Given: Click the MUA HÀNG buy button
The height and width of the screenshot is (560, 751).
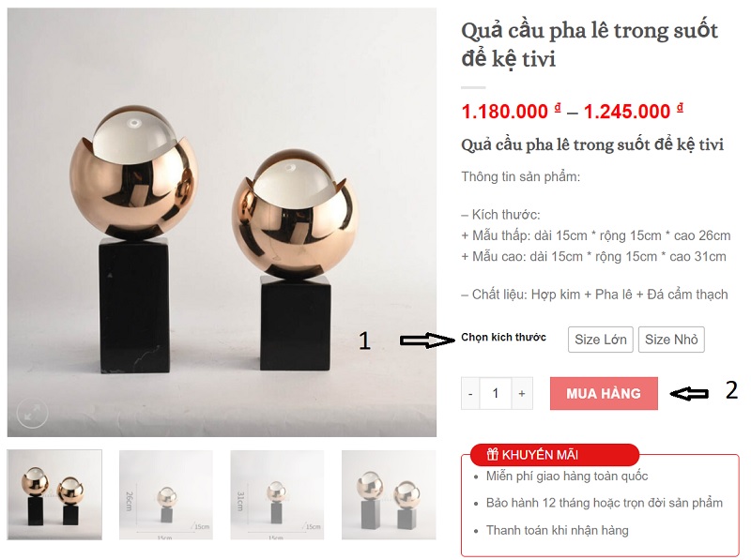Looking at the screenshot, I should pyautogui.click(x=604, y=393).
